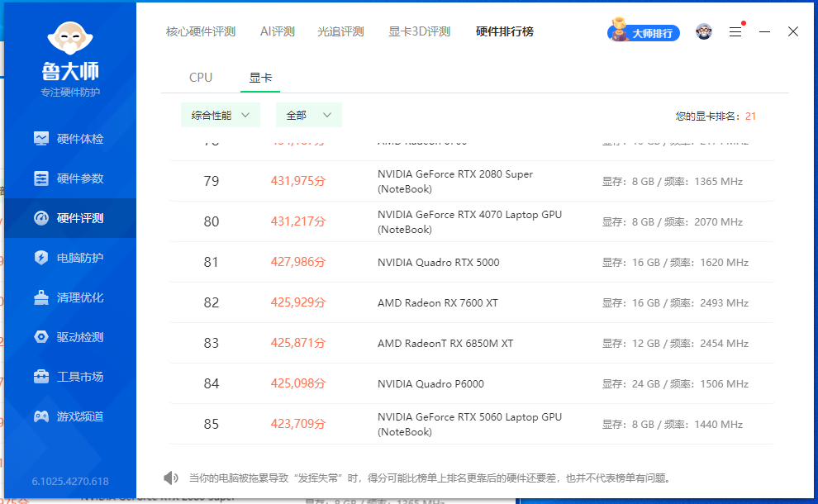
Task: Open 电脑防护 in the sidebar
Action: click(70, 258)
